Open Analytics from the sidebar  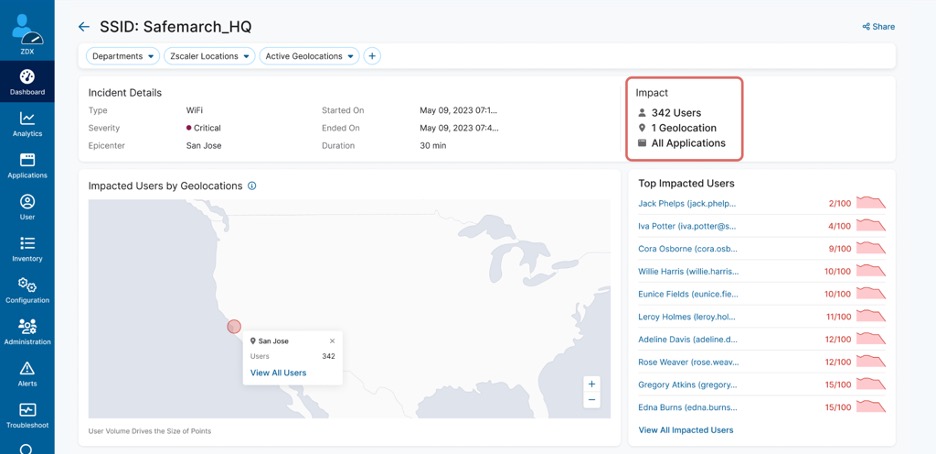(x=27, y=124)
